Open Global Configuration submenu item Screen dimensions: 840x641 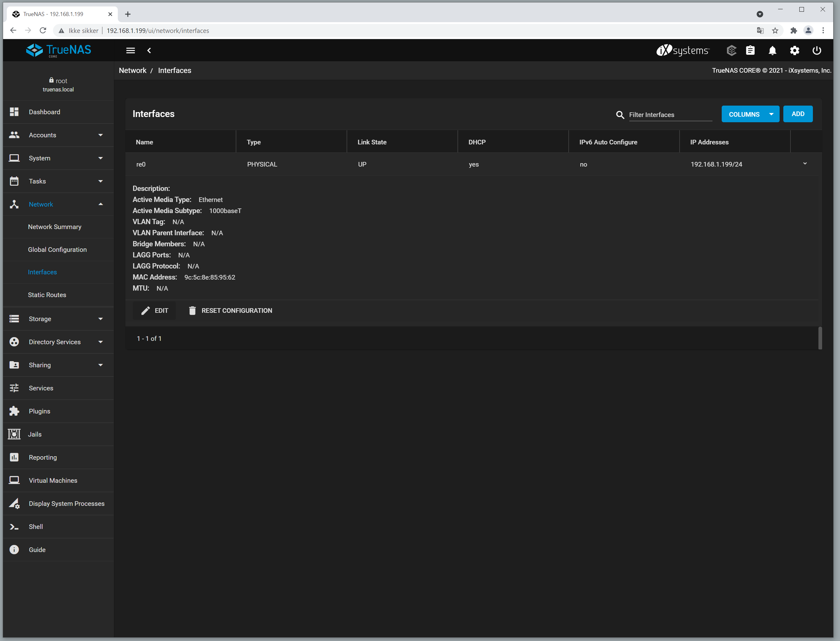57,249
